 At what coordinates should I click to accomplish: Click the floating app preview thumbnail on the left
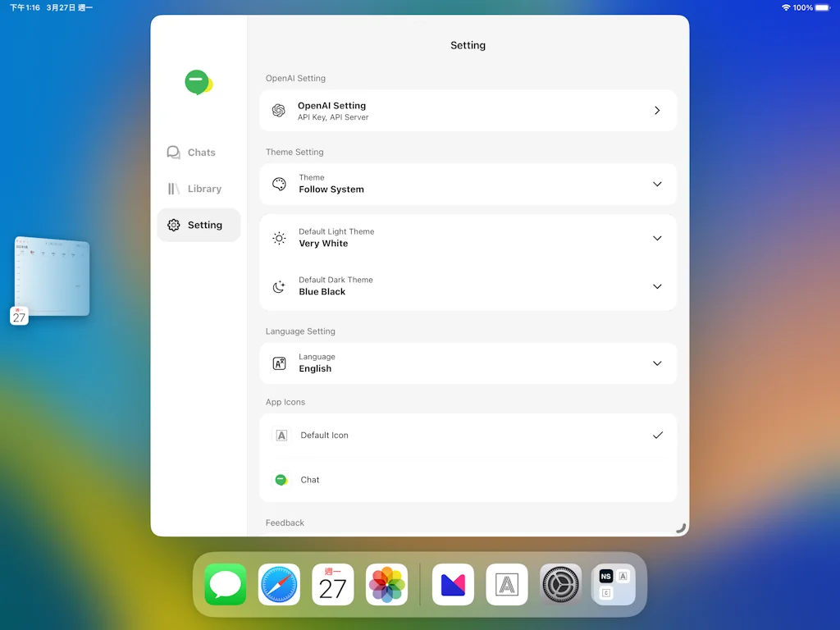pos(51,276)
